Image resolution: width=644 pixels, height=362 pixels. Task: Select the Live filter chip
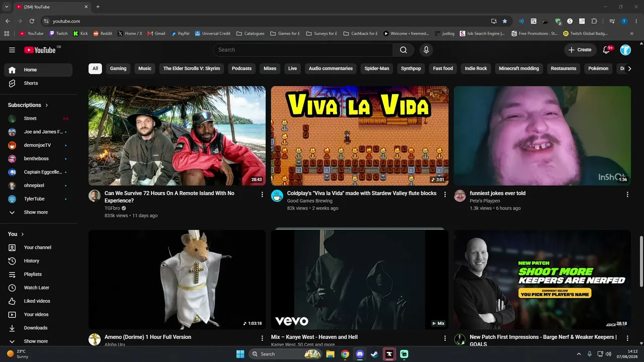tap(292, 68)
